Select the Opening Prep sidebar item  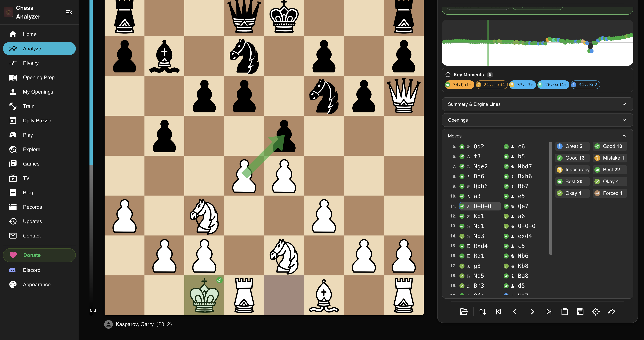(x=39, y=77)
